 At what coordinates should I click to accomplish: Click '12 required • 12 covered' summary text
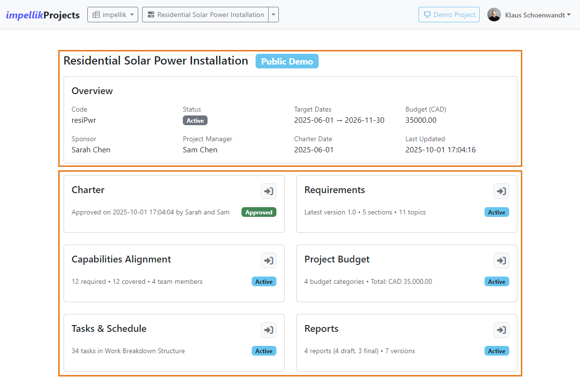click(108, 282)
